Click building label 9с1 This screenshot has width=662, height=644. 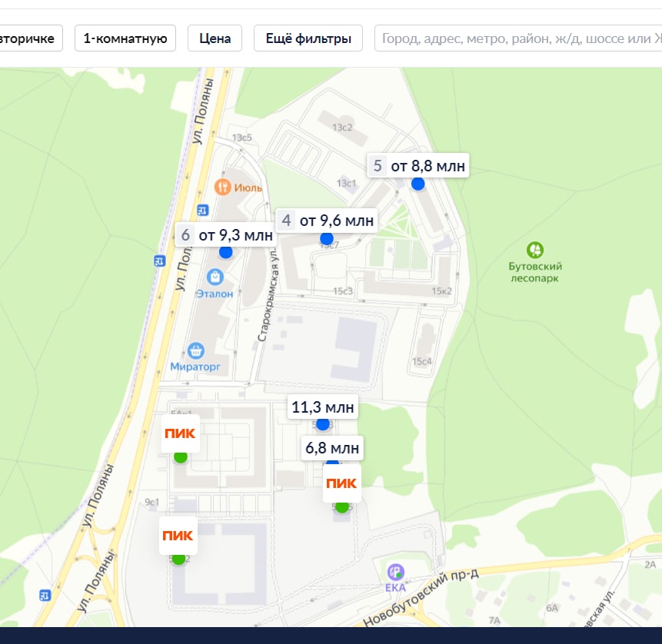point(152,502)
